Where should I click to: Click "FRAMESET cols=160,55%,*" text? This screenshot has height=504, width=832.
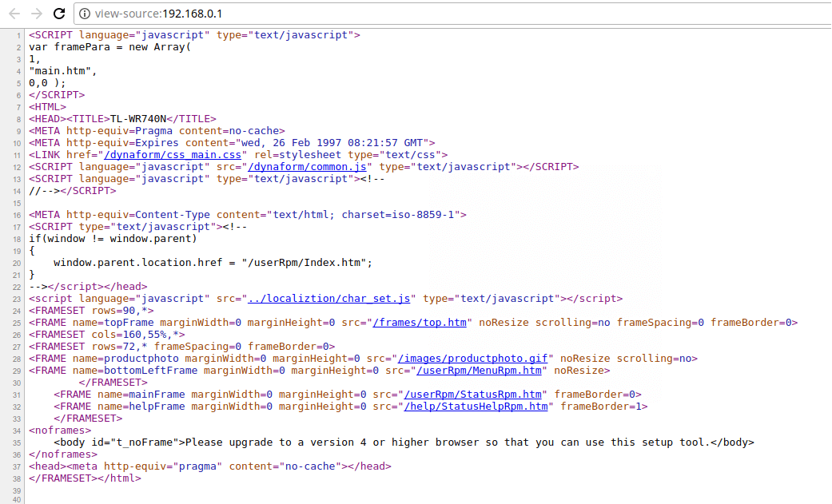(106, 335)
